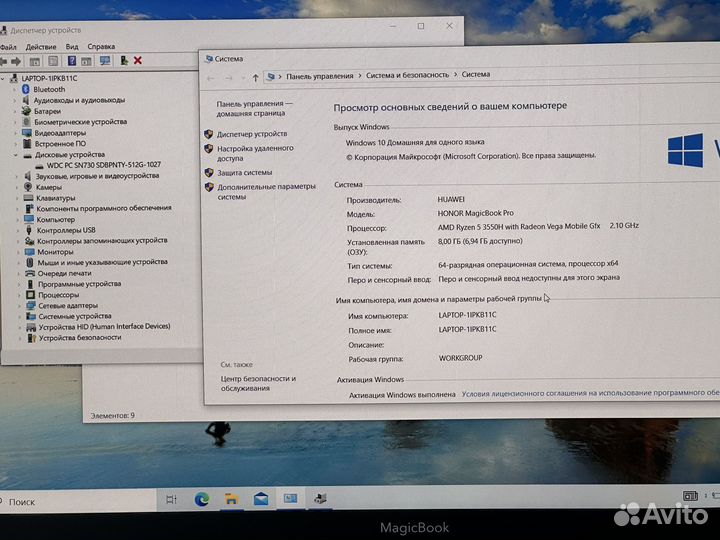Viewport: 720px width, 540px height.
Task: Open Файл menu in Device Manager
Action: pyautogui.click(x=8, y=47)
